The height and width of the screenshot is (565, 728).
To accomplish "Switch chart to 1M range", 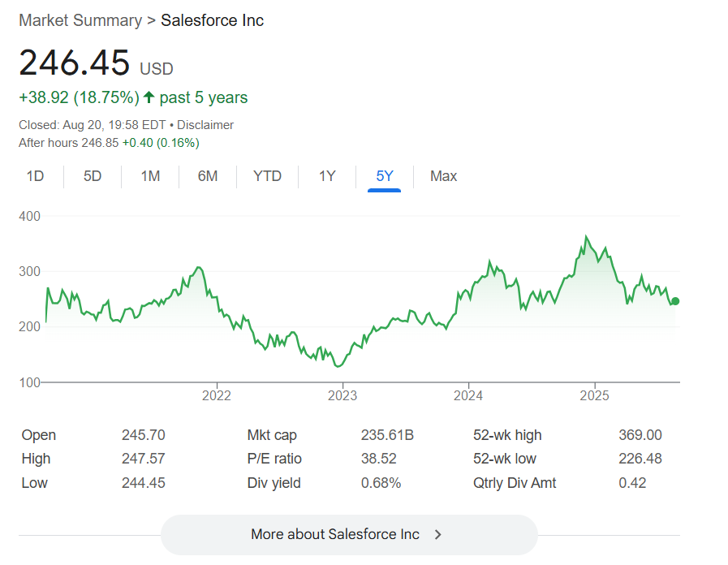I will point(150,176).
